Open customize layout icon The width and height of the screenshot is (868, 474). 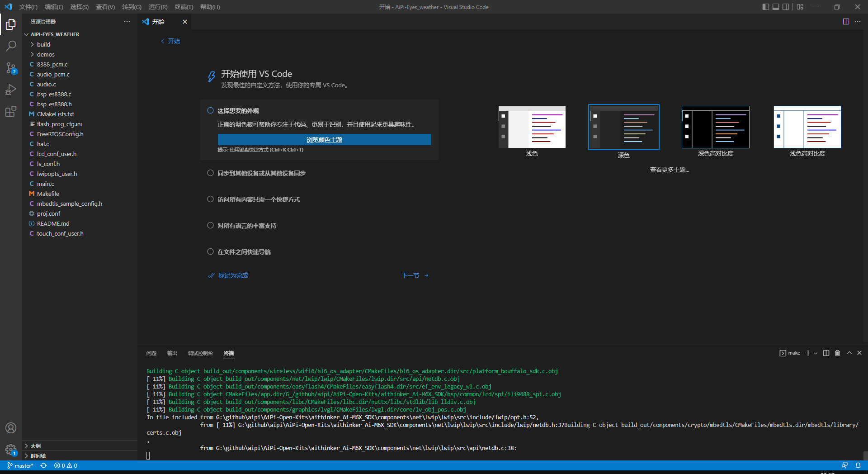click(x=800, y=7)
